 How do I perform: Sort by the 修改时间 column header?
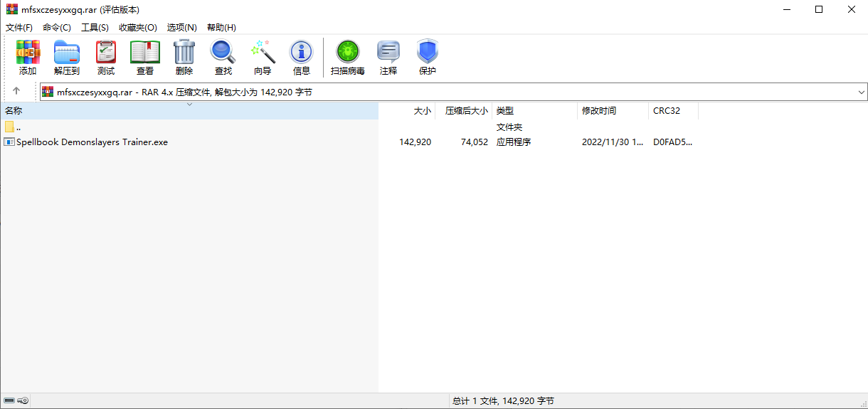click(613, 111)
